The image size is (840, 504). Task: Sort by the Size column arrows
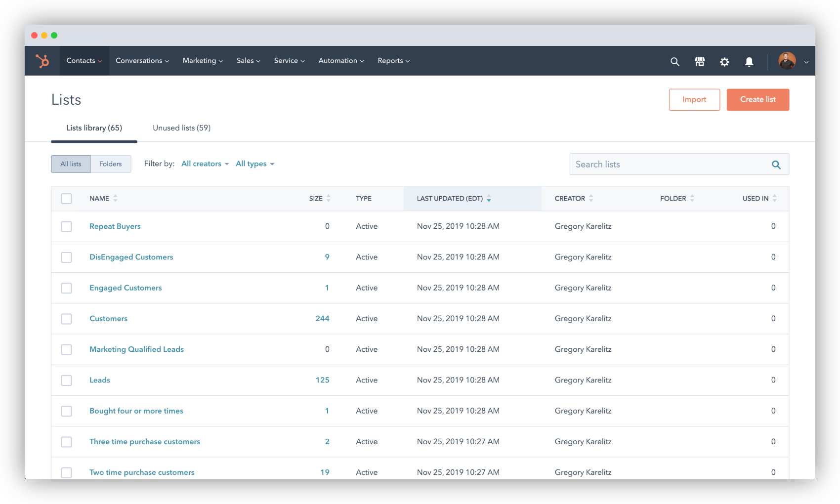click(x=329, y=198)
